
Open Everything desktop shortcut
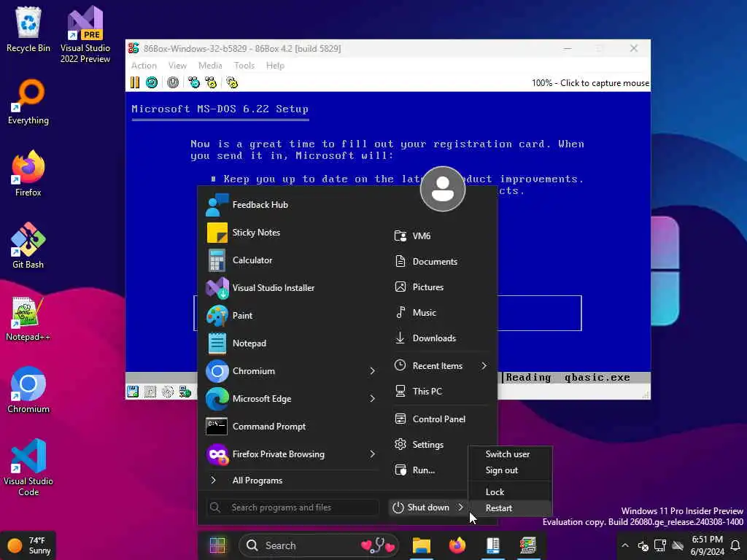(28, 102)
